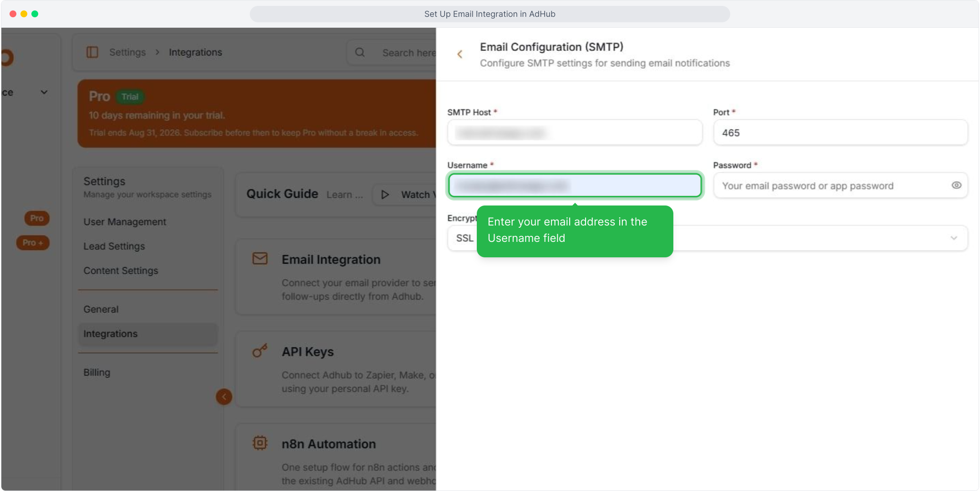Screen dimensions: 980x491
Task: Click the Trial badge in Pro banner
Action: (130, 97)
